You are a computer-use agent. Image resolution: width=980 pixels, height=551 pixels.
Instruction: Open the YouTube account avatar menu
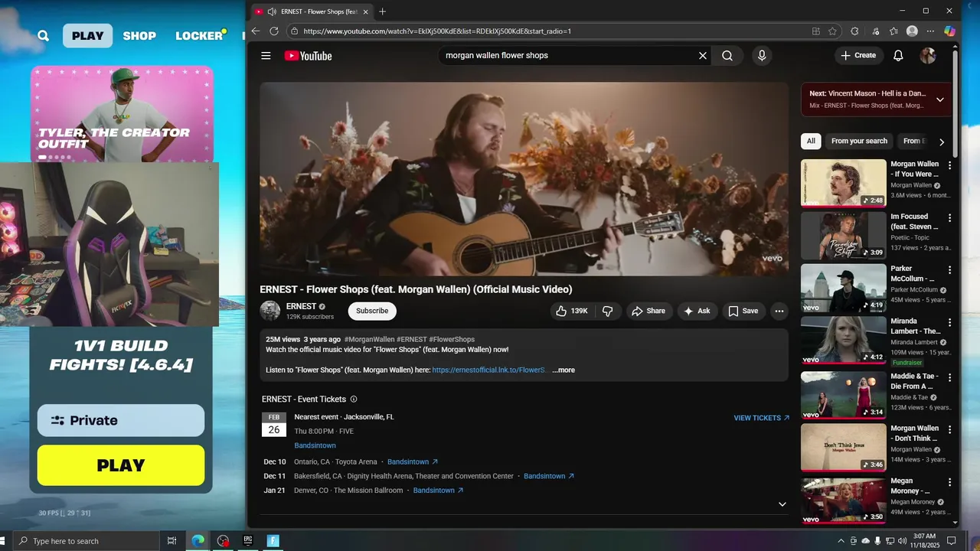pos(928,56)
